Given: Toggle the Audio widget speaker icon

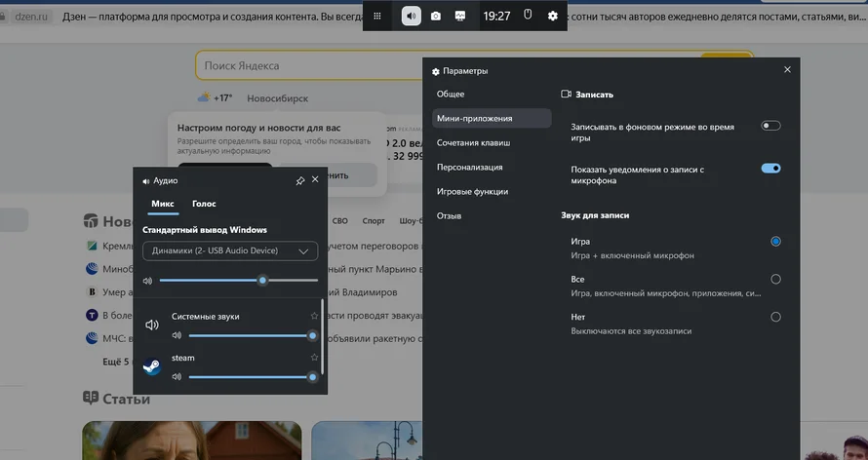Looking at the screenshot, I should click(412, 16).
